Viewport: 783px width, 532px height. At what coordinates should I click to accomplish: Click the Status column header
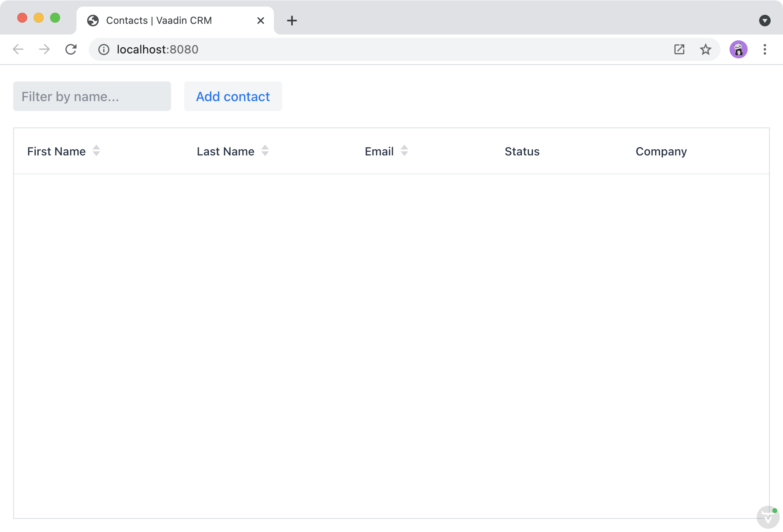tap(522, 151)
